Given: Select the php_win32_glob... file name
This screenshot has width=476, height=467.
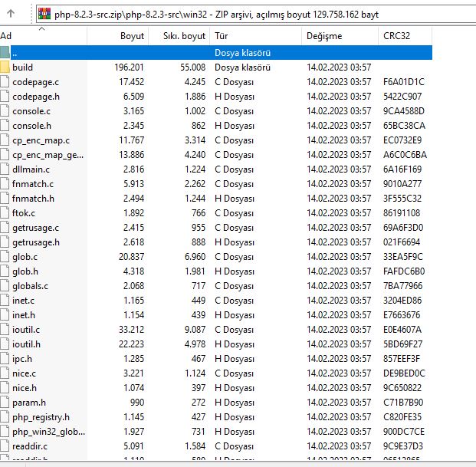Looking at the screenshot, I should pos(49,432).
